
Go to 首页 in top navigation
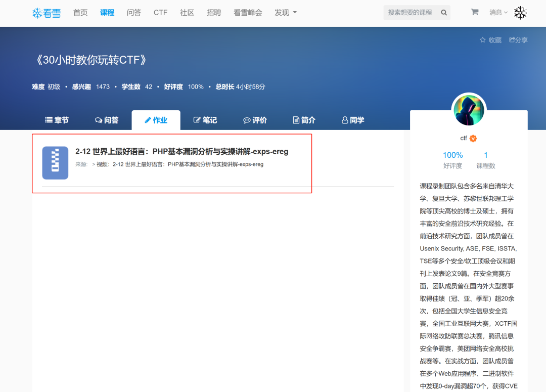(x=80, y=13)
